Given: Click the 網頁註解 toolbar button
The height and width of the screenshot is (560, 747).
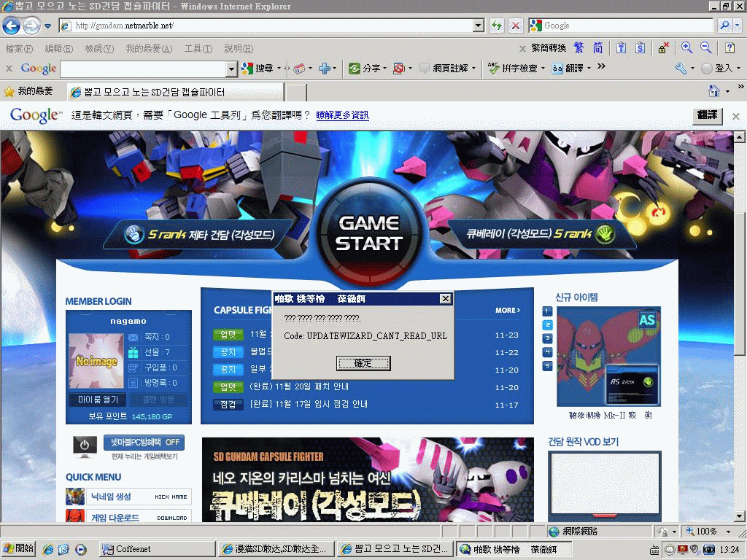Looking at the screenshot, I should 446,69.
